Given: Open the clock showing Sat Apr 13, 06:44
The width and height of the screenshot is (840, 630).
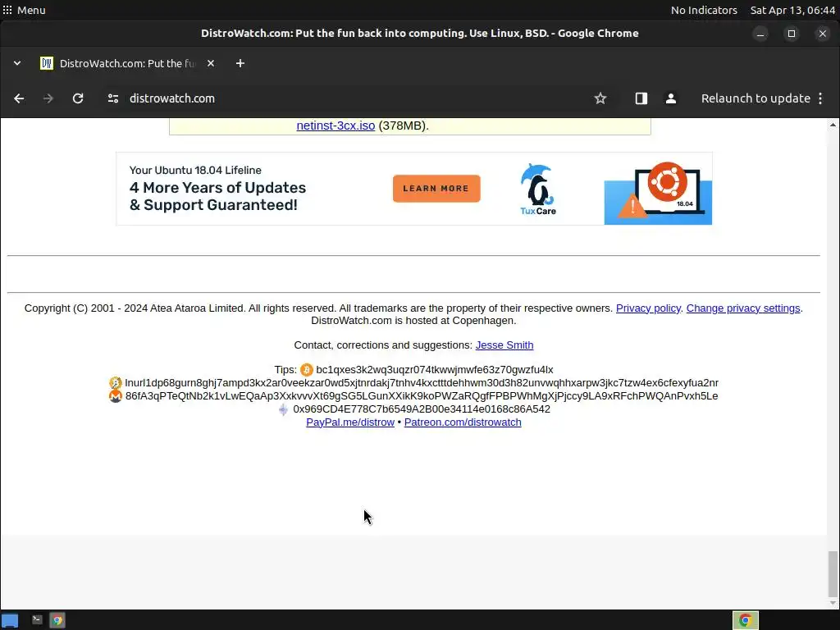Looking at the screenshot, I should (792, 10).
